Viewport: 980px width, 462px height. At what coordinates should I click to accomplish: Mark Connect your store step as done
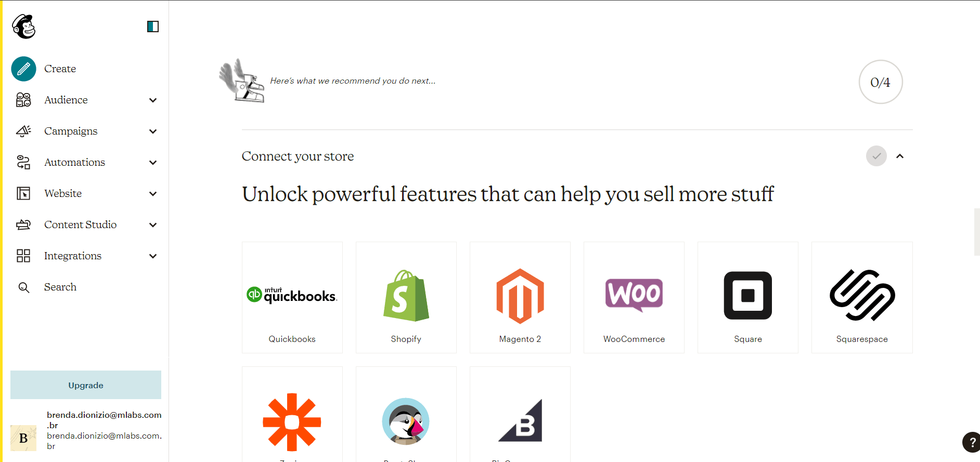click(x=876, y=156)
